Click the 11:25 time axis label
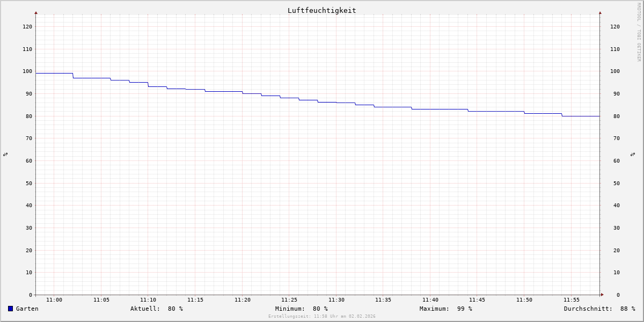 289,300
